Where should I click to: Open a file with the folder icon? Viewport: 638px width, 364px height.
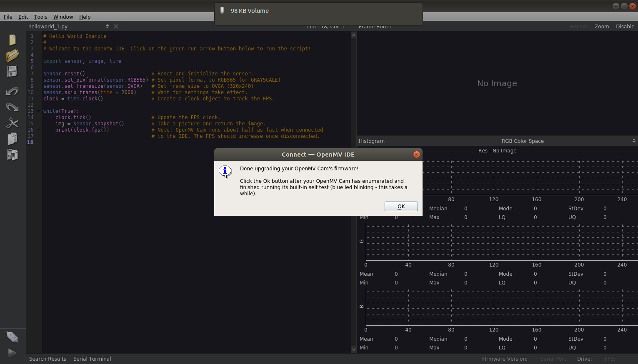[13, 55]
